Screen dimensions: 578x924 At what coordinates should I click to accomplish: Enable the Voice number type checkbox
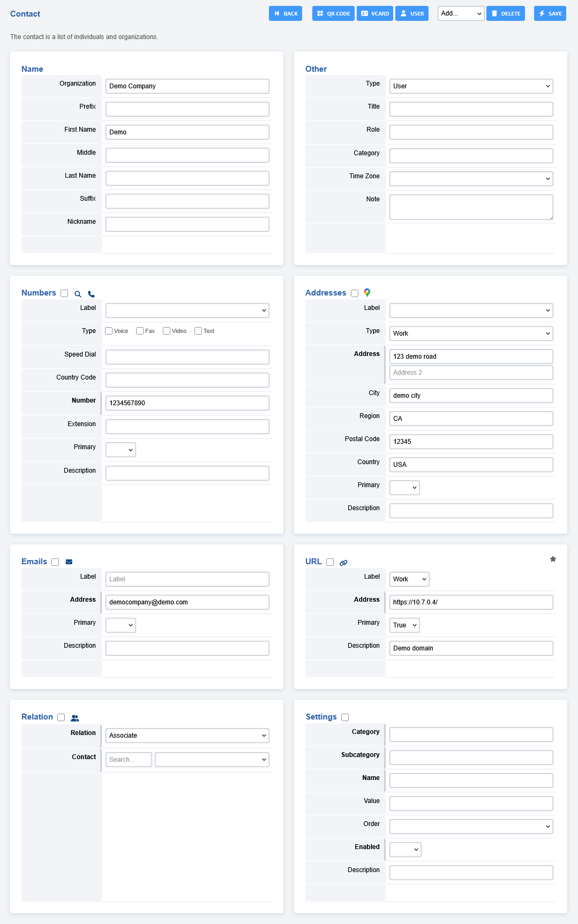(x=109, y=331)
